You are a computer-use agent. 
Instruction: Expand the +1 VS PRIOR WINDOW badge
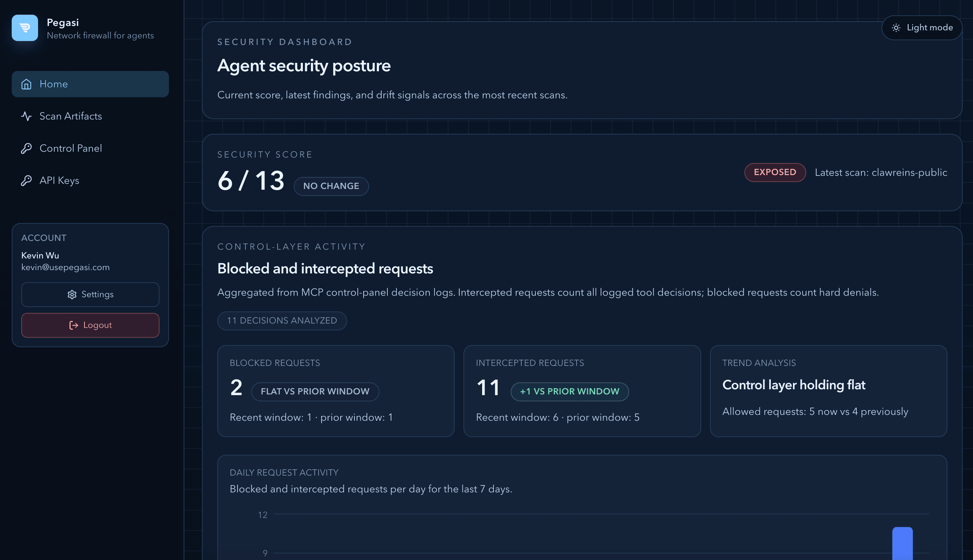tap(569, 391)
